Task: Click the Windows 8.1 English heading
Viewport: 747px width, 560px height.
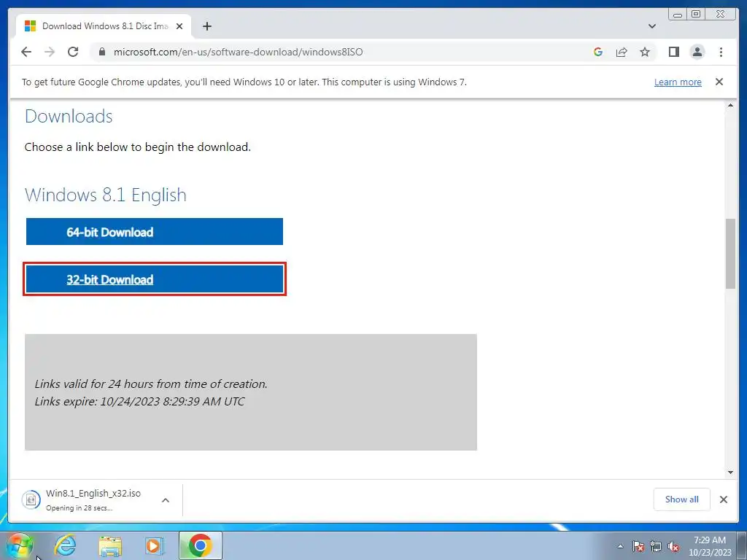Action: (x=106, y=195)
